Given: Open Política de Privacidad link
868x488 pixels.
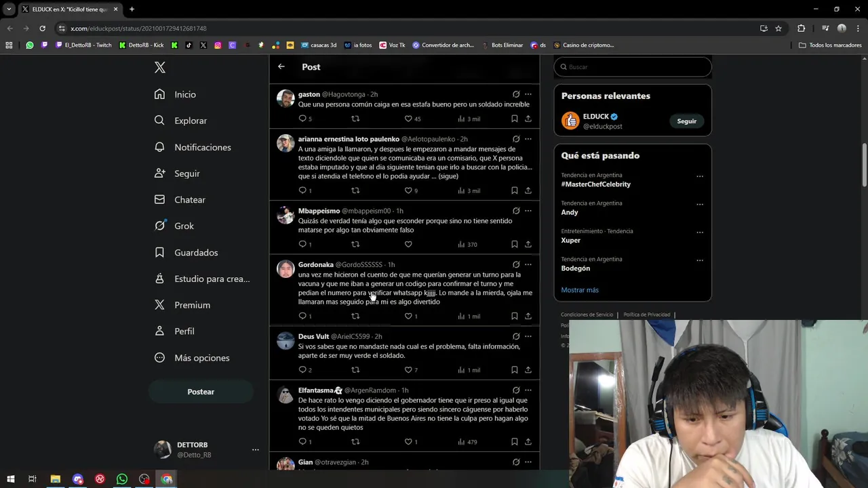Looking at the screenshot, I should point(647,314).
